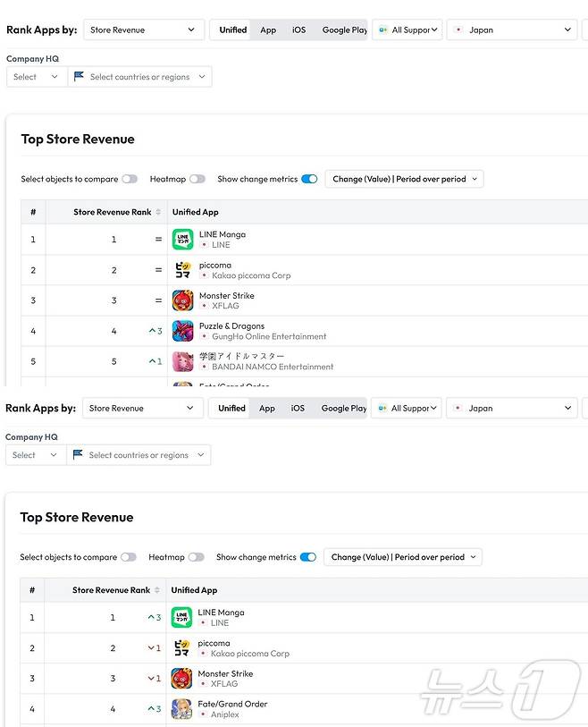Click the flag icon in upper countries selector
Screen dimensions: 588x727
(80, 77)
